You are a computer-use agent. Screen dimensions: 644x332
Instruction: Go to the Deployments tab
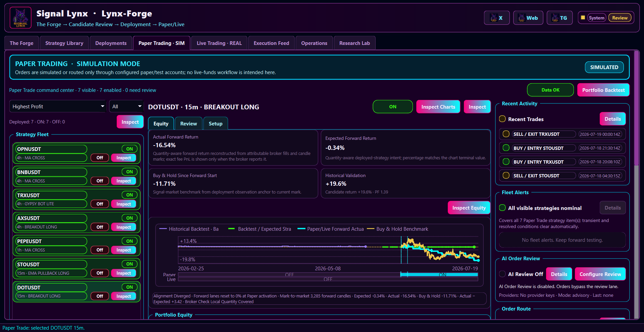pyautogui.click(x=111, y=43)
